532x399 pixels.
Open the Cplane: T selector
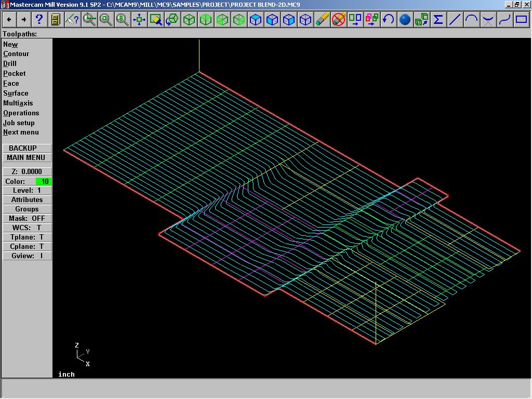(27, 246)
